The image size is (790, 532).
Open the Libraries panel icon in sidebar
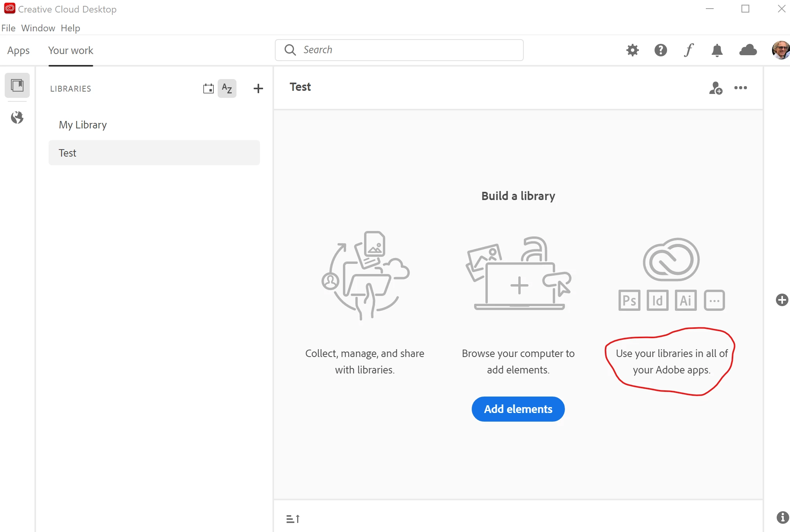[17, 85]
